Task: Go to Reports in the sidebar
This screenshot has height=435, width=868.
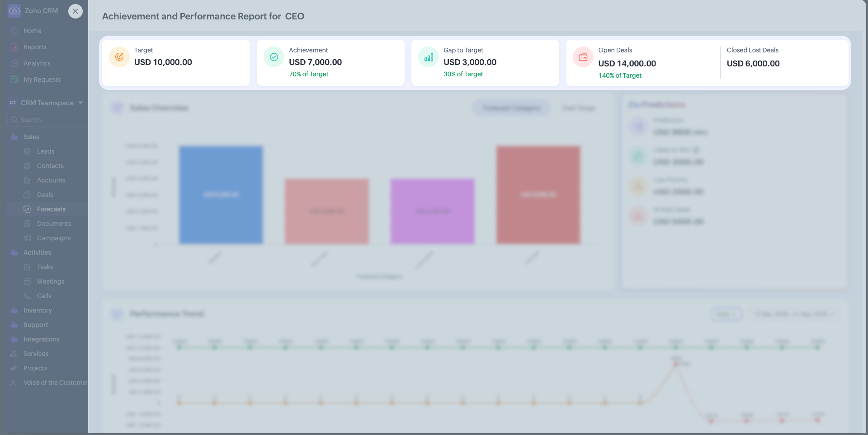Action: [x=35, y=47]
